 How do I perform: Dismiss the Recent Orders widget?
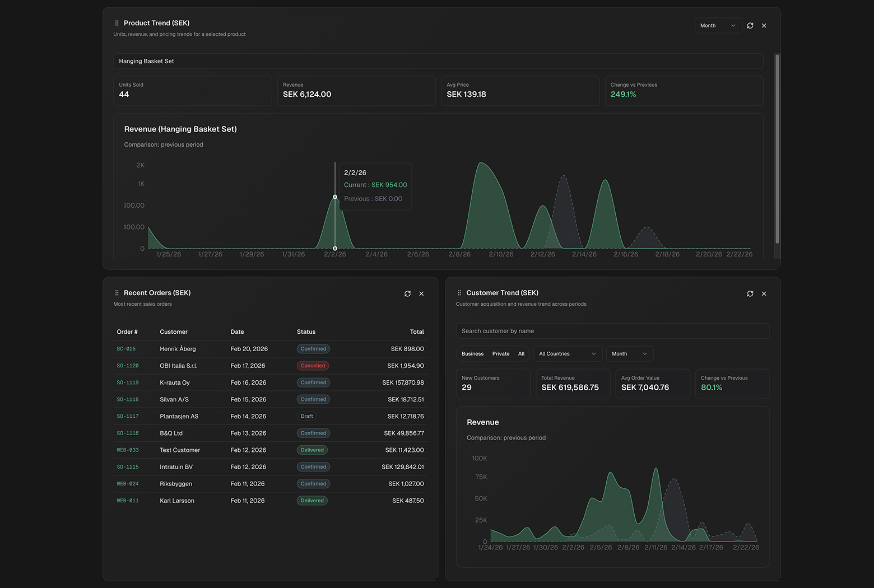coord(421,293)
